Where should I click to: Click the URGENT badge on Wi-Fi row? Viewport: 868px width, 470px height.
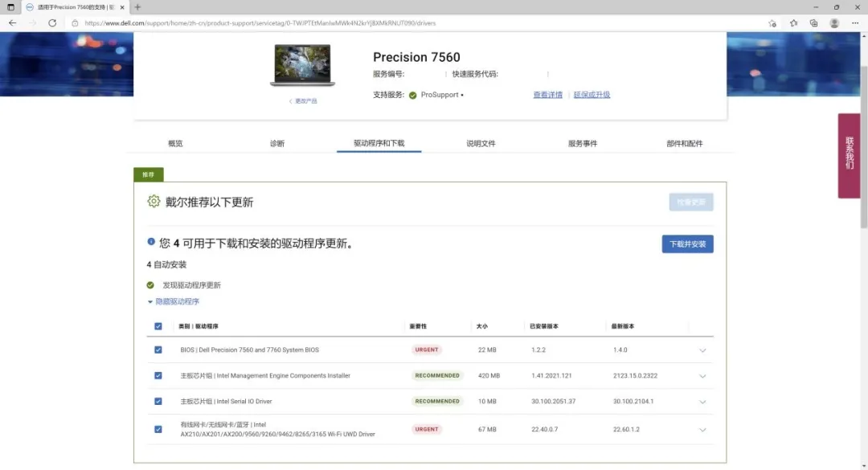(x=426, y=429)
